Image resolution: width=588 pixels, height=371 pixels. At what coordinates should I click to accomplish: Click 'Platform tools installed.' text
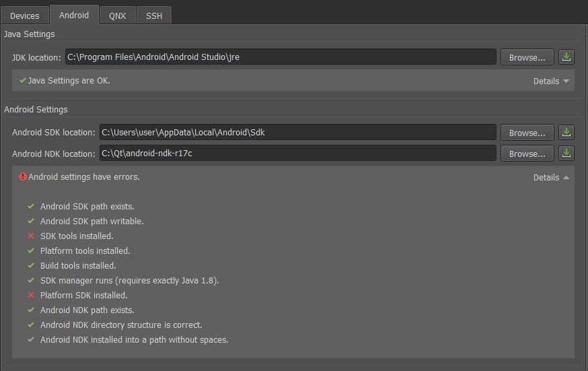pyautogui.click(x=85, y=250)
